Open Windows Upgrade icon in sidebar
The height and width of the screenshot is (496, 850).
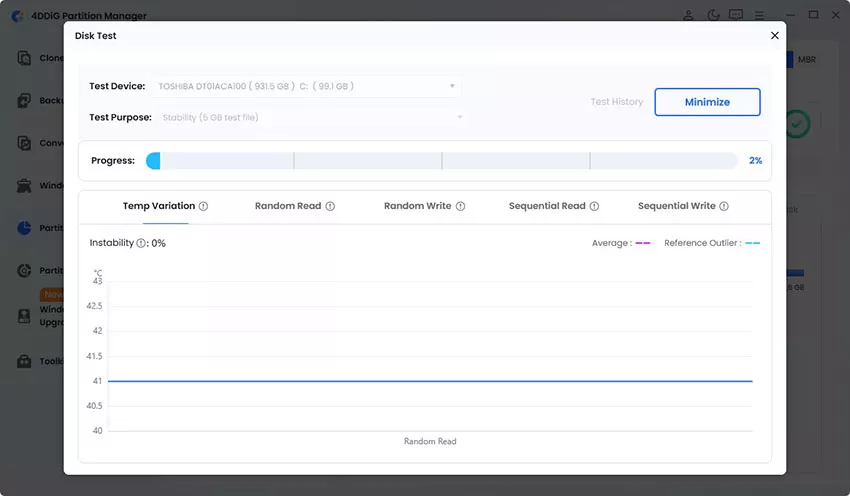pos(24,316)
